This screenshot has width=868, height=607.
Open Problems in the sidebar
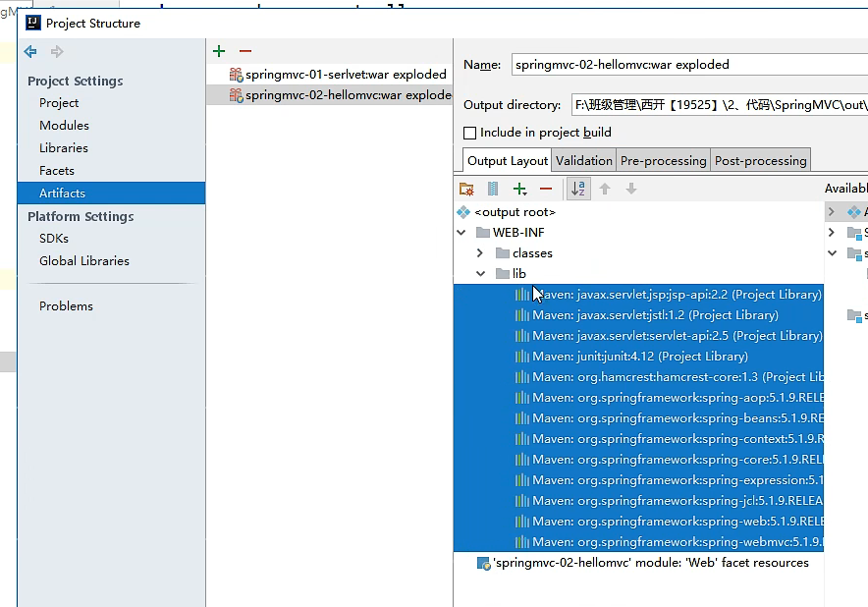coord(66,306)
